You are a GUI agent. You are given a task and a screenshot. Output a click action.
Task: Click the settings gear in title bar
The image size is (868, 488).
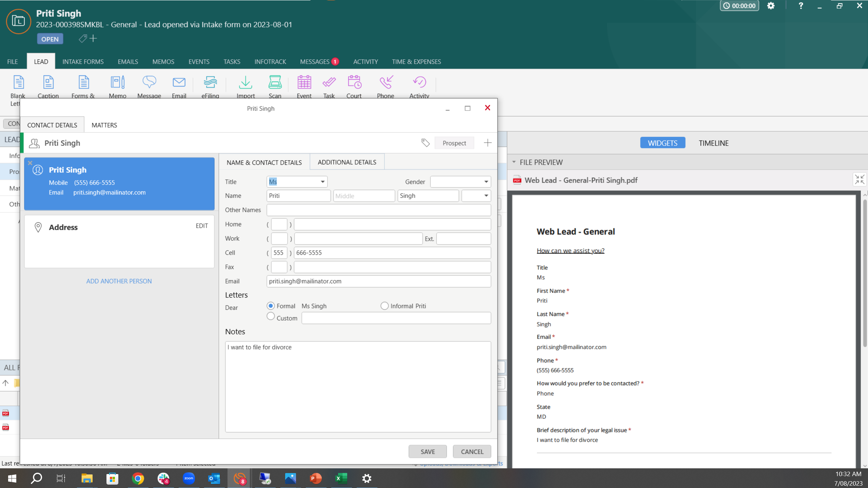771,6
